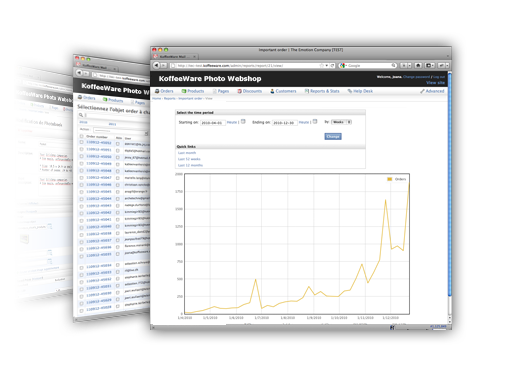Close the KoffeeWare browser tab
510x385 pixels.
[x=195, y=57]
